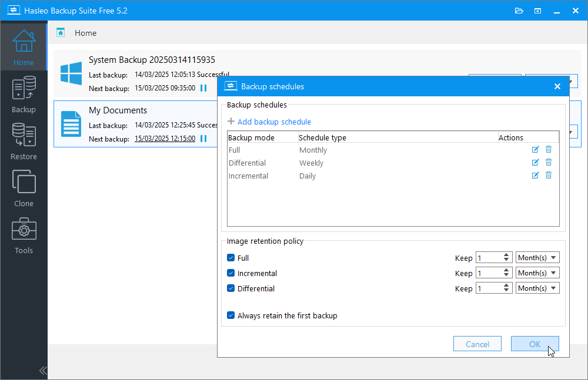Pause the My Documents backup schedule
Image resolution: width=588 pixels, height=380 pixels.
tap(203, 138)
